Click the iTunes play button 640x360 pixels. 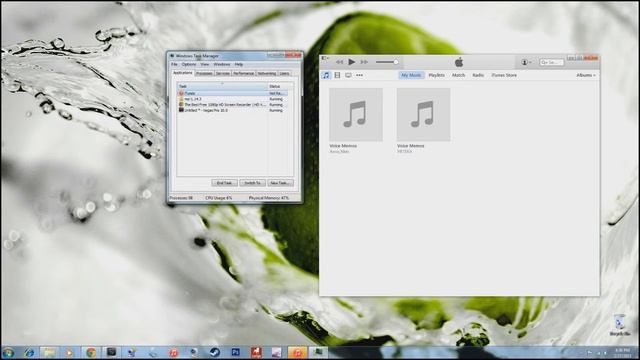[351, 62]
